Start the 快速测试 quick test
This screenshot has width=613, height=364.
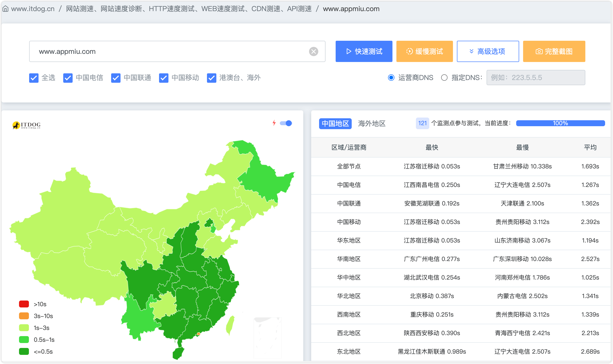click(x=364, y=51)
